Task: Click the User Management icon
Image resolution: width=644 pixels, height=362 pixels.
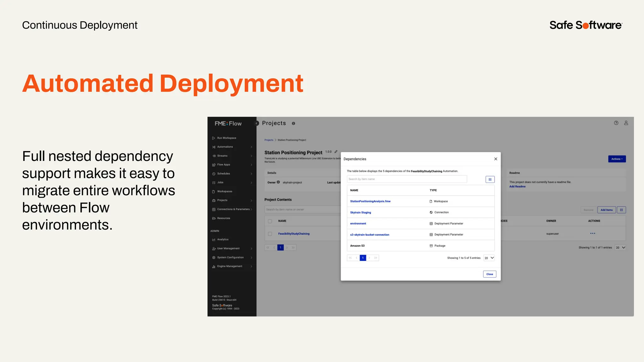Action: pyautogui.click(x=214, y=249)
